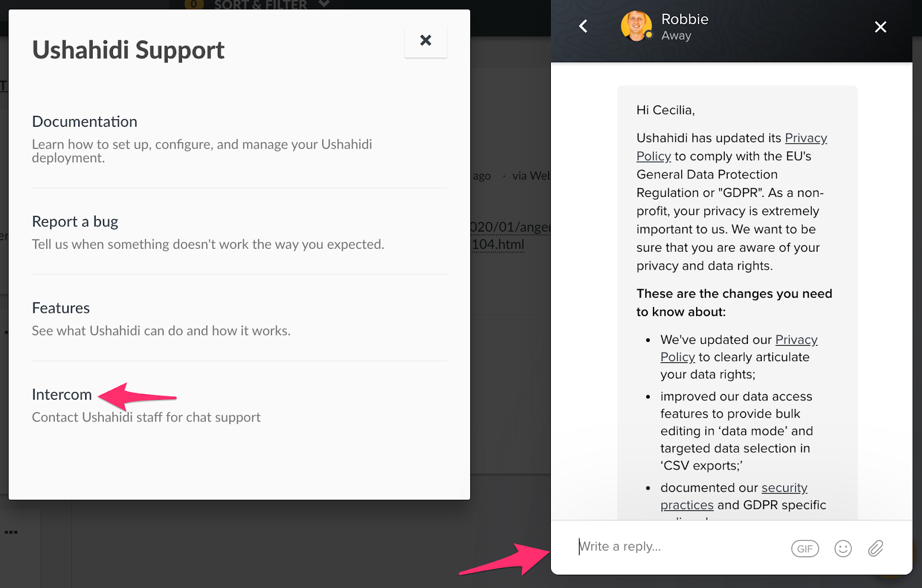Viewport: 922px width, 588px height.
Task: Click the 'Hi Cecilia,' greeting text
Action: (x=666, y=110)
